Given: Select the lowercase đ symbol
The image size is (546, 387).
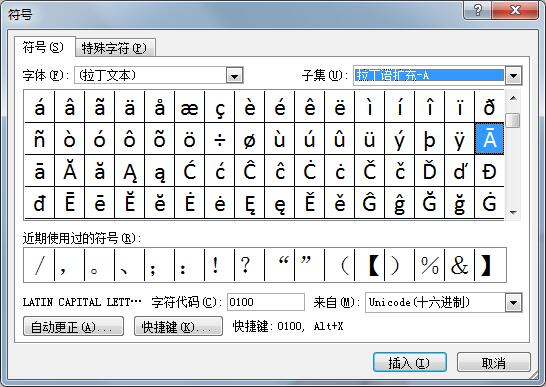Looking at the screenshot, I should click(40, 203).
